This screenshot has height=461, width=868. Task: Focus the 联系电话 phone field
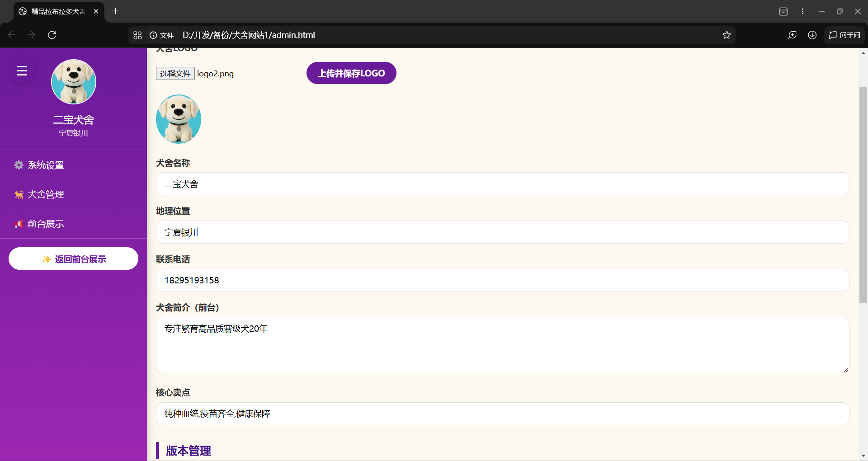click(502, 281)
